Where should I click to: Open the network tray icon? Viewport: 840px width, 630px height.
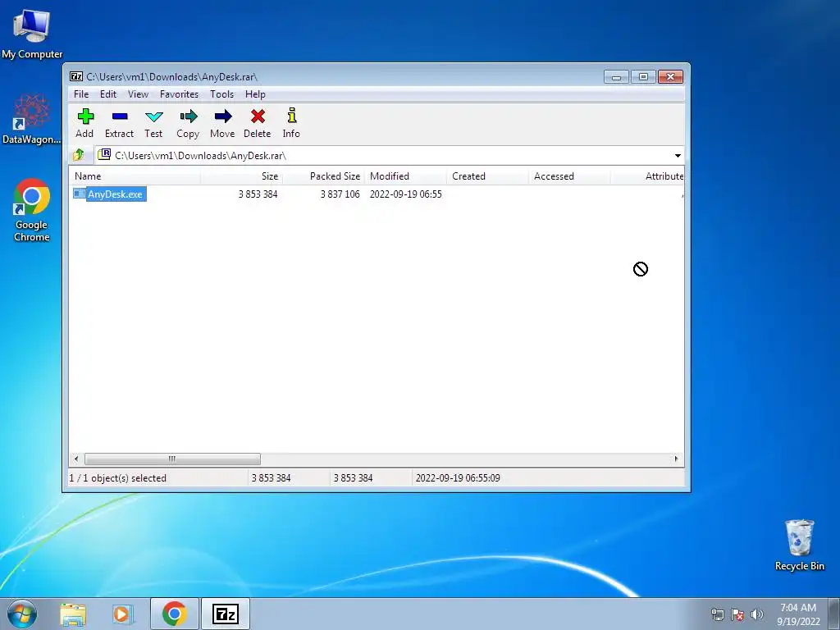[x=717, y=614]
